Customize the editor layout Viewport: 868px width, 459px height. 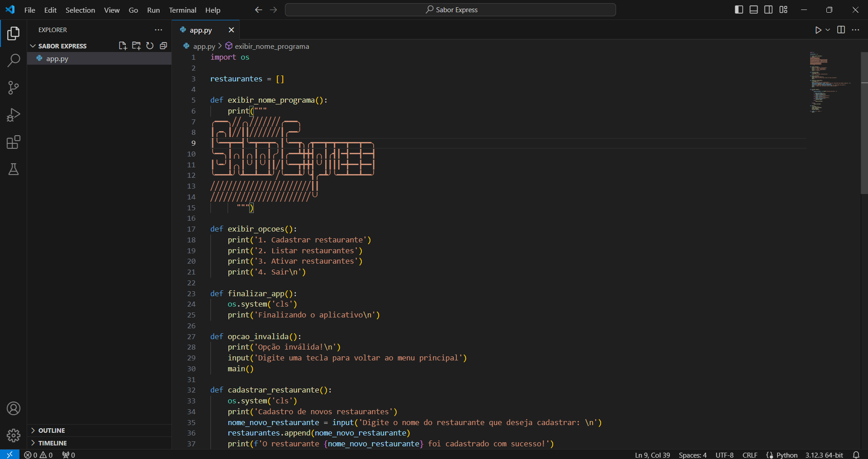(x=783, y=9)
